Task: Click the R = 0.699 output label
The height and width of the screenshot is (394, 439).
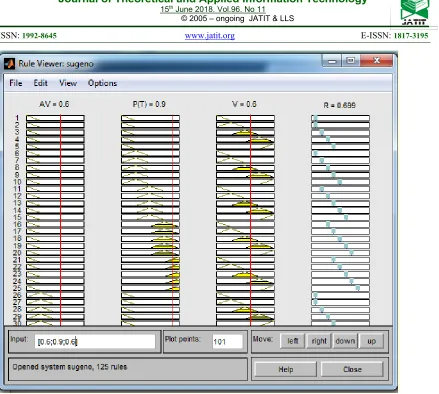Action: click(x=339, y=105)
